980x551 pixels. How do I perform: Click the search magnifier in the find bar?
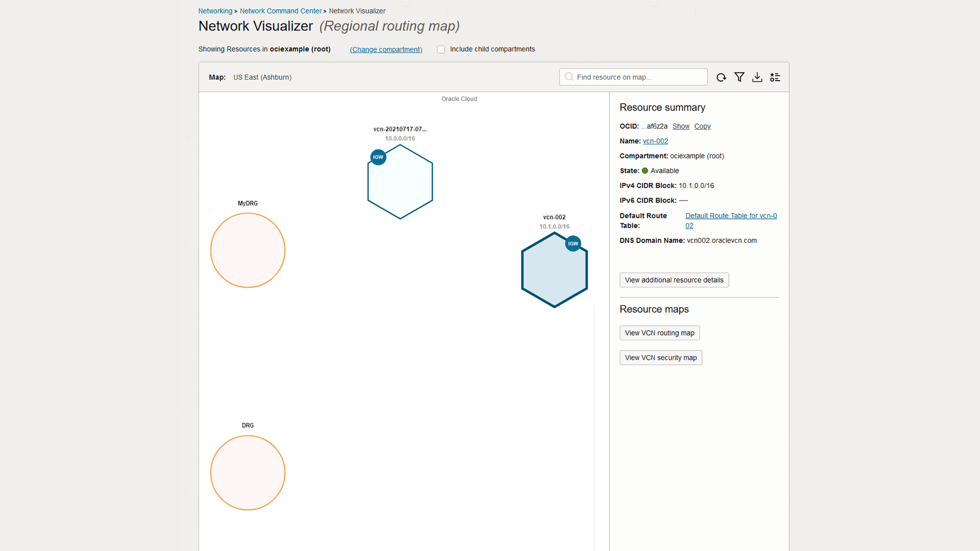click(569, 77)
